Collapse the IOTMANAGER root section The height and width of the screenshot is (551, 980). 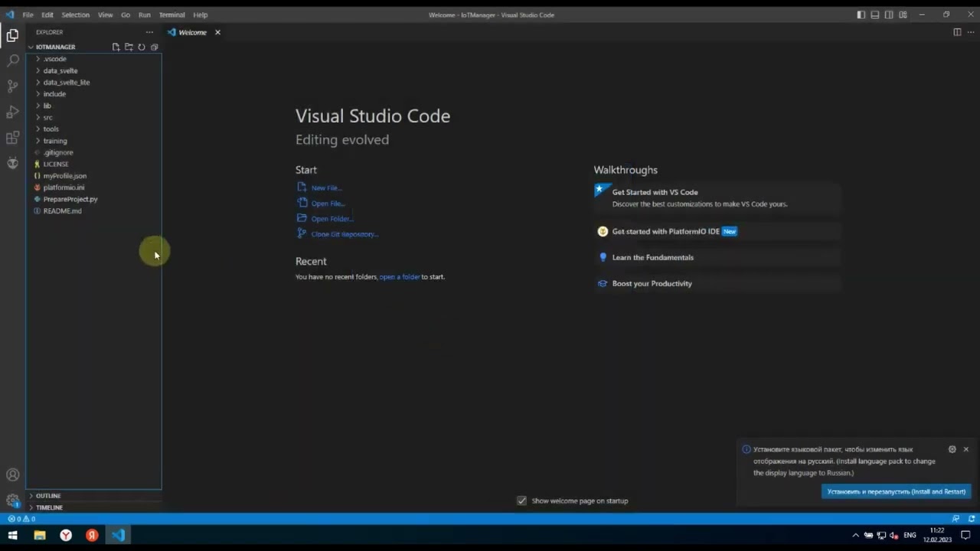pyautogui.click(x=55, y=47)
